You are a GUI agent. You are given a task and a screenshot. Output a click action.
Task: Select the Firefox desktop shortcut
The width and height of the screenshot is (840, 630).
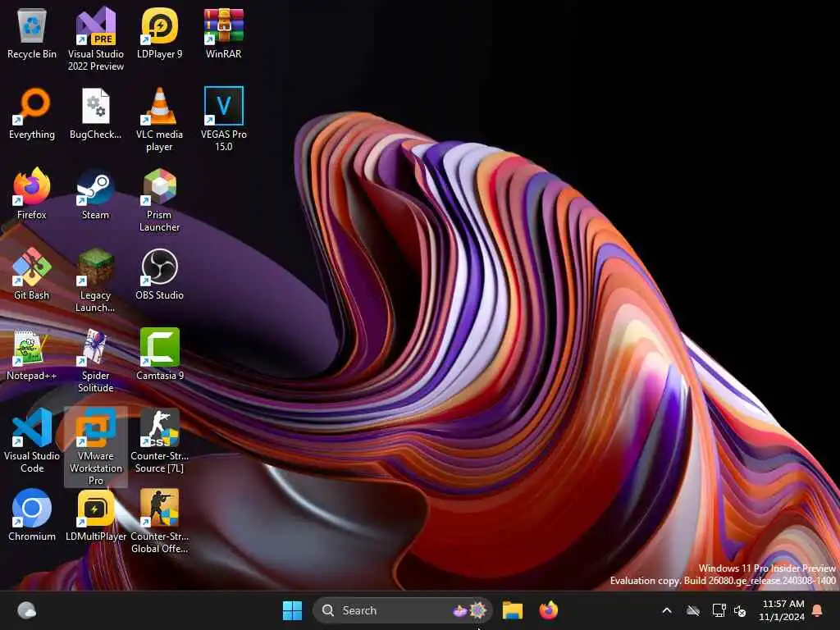click(32, 194)
